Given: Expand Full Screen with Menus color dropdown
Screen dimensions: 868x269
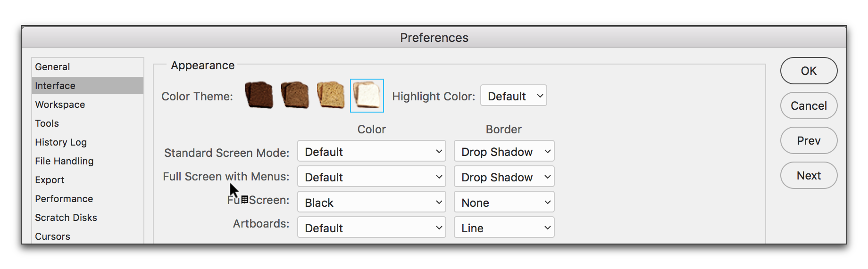Looking at the screenshot, I should tap(372, 177).
